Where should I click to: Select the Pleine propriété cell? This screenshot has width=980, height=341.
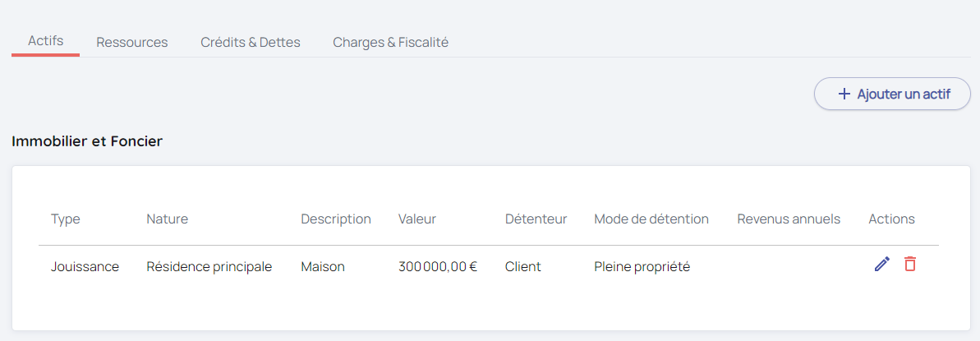642,266
